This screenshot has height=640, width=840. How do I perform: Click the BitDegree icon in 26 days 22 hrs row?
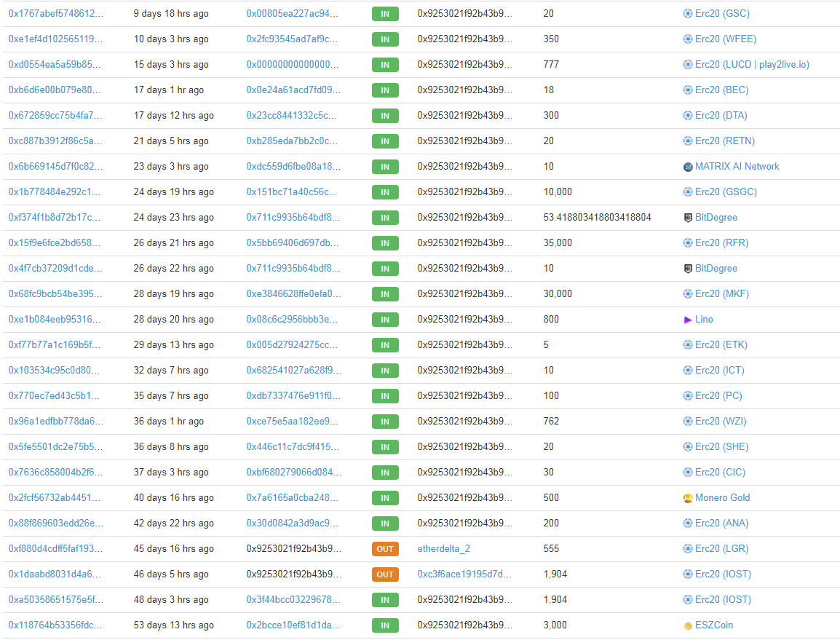tap(688, 269)
